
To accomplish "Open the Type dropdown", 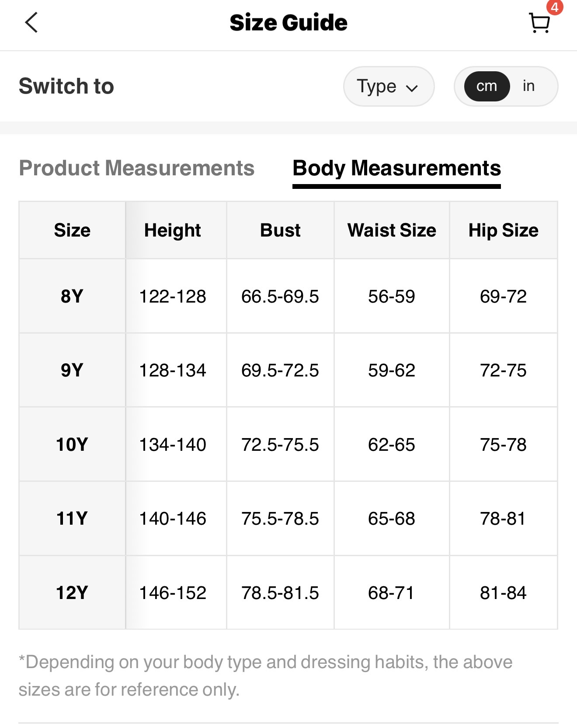I will [388, 86].
